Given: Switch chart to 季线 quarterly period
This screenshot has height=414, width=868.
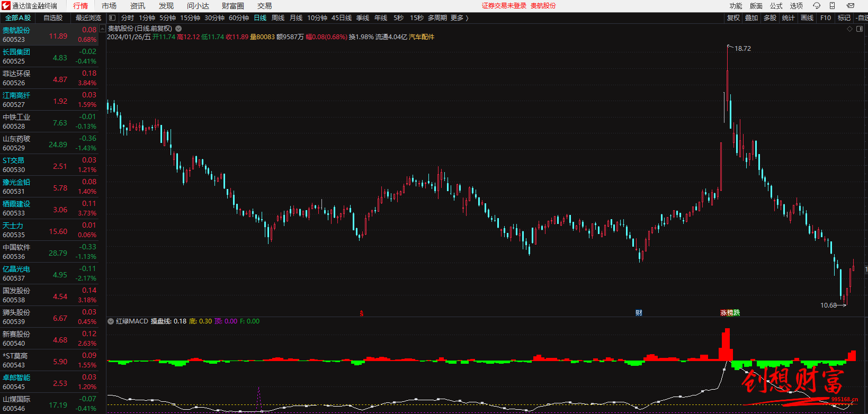Looking at the screenshot, I should click(363, 18).
